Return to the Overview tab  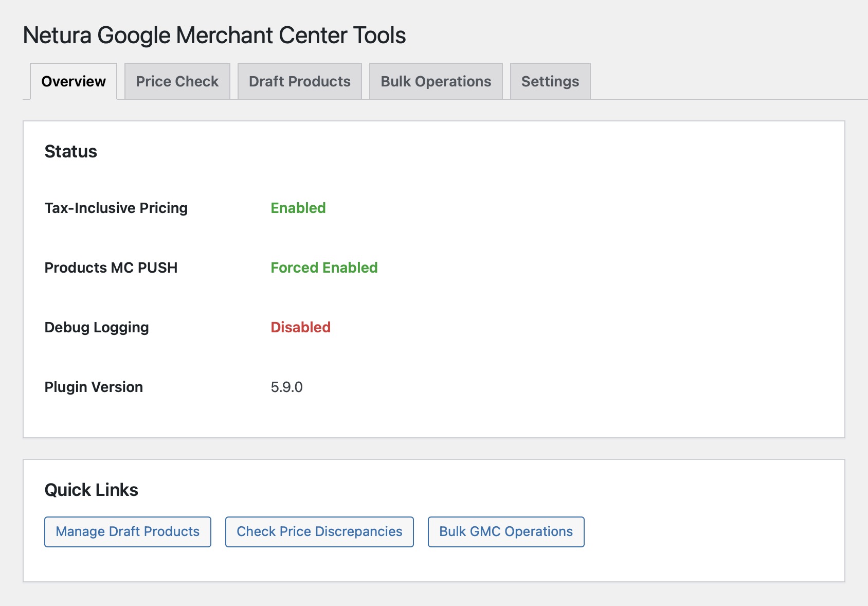tap(73, 81)
